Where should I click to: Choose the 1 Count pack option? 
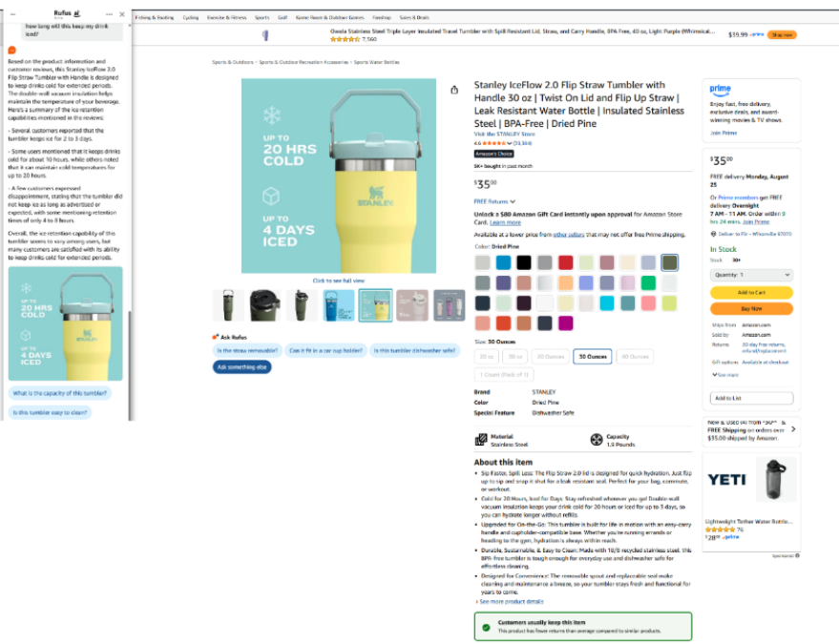click(504, 375)
